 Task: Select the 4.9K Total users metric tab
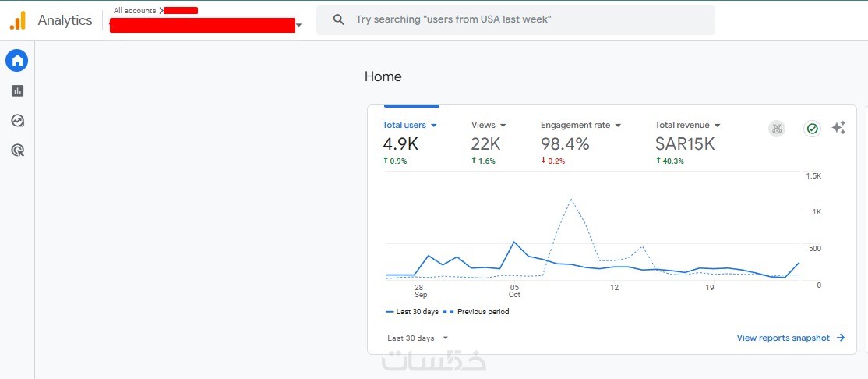tap(400, 143)
